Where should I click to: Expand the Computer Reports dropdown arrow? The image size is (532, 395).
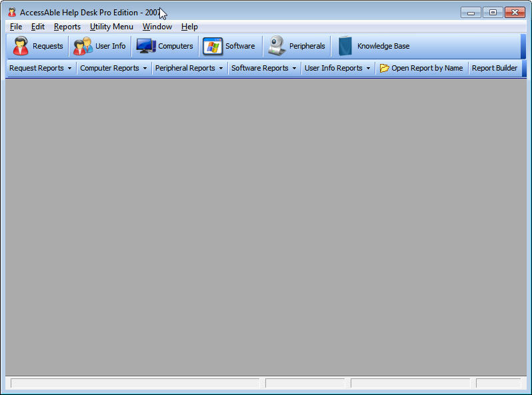(x=145, y=68)
